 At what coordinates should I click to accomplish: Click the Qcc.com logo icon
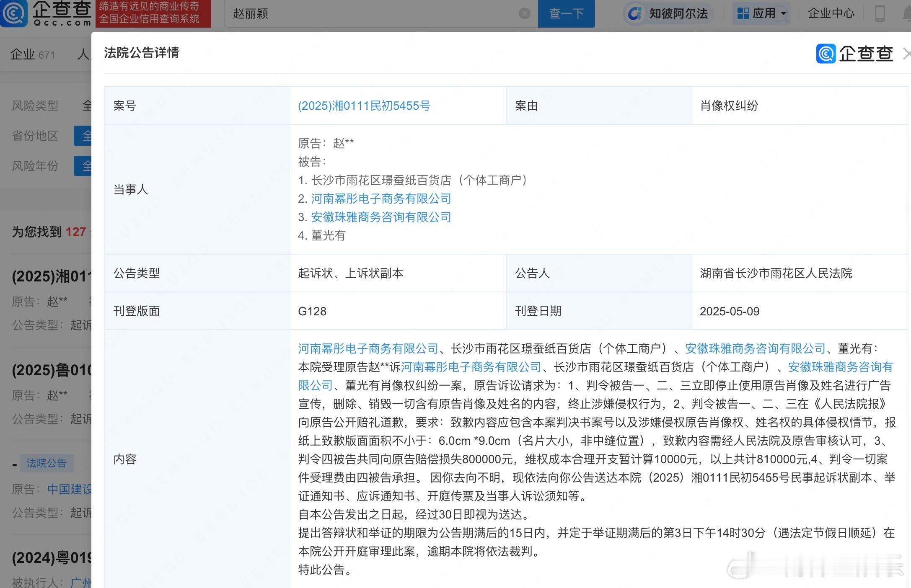pyautogui.click(x=14, y=13)
